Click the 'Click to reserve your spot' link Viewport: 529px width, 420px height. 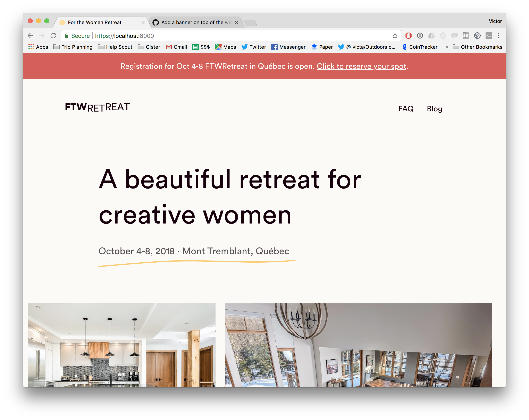tap(361, 66)
